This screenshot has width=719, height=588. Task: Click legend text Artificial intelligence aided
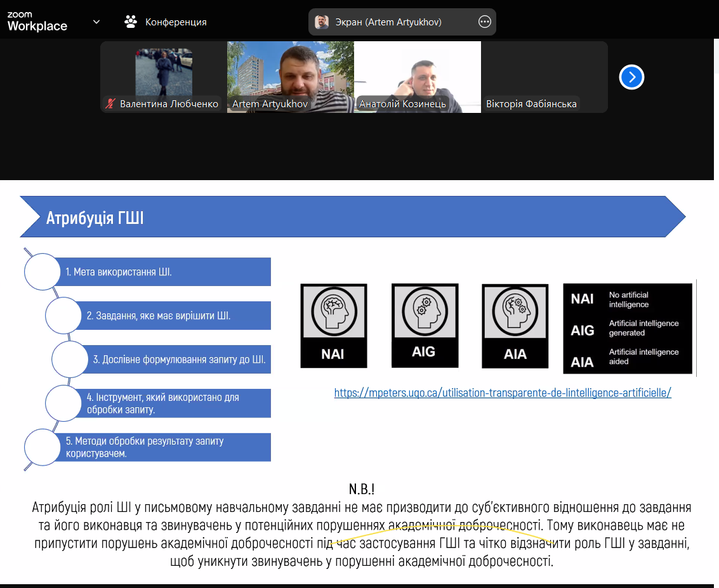[x=643, y=356]
